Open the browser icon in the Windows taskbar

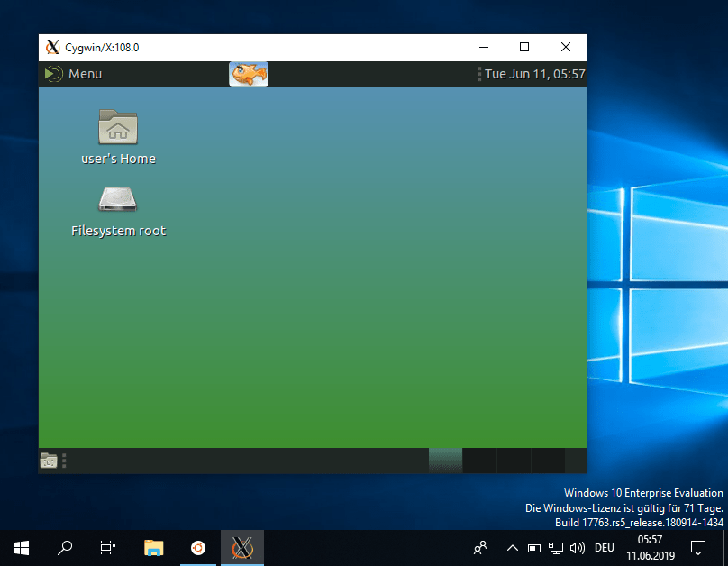pyautogui.click(x=197, y=547)
